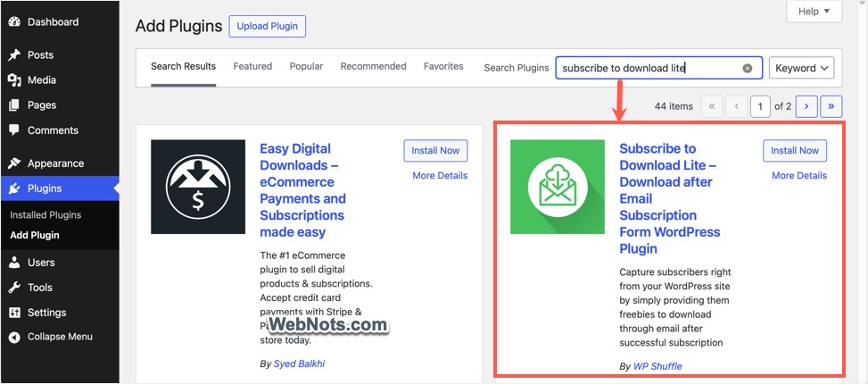Screen dimensions: 868x384
Task: Click the current page number field
Action: (x=760, y=106)
